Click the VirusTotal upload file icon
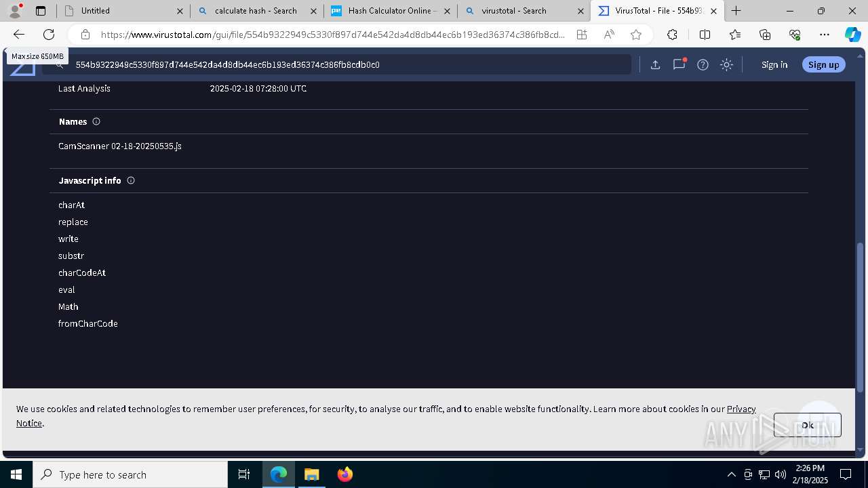868x488 pixels. [655, 65]
